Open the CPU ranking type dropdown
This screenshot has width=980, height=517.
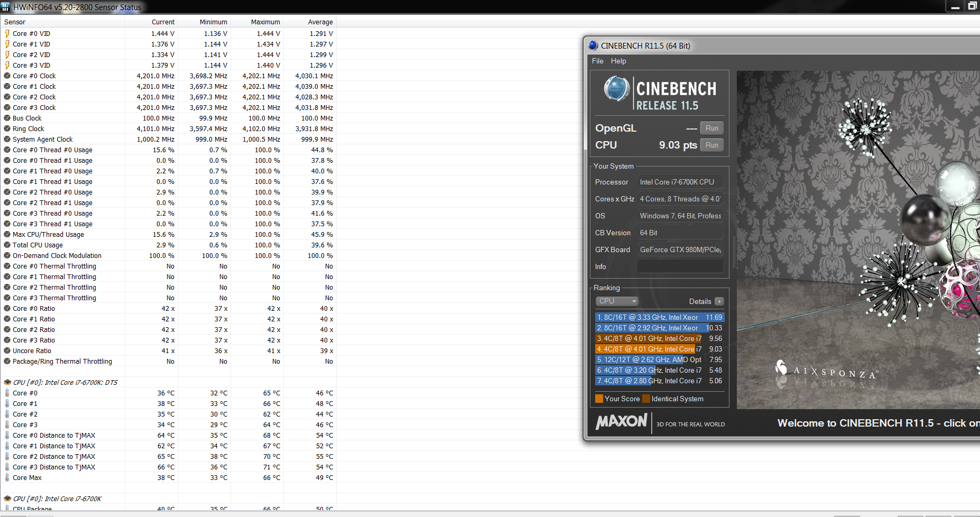point(617,301)
